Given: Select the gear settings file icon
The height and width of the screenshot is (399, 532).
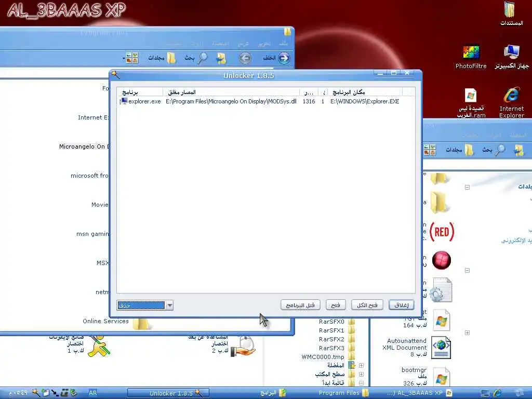Looking at the screenshot, I should (441, 290).
